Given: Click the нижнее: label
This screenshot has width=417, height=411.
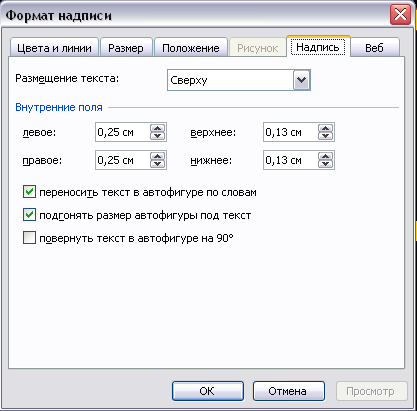Looking at the screenshot, I should 211,161.
